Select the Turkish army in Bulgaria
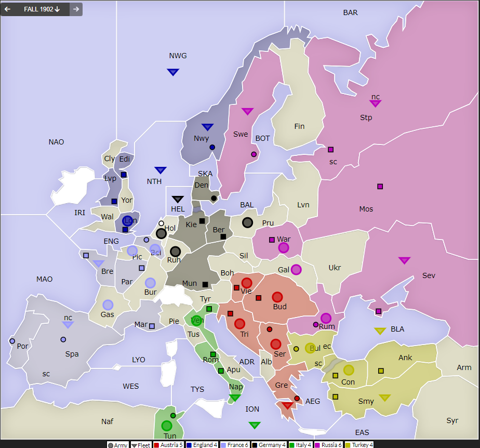The image size is (480, 448). point(310,348)
